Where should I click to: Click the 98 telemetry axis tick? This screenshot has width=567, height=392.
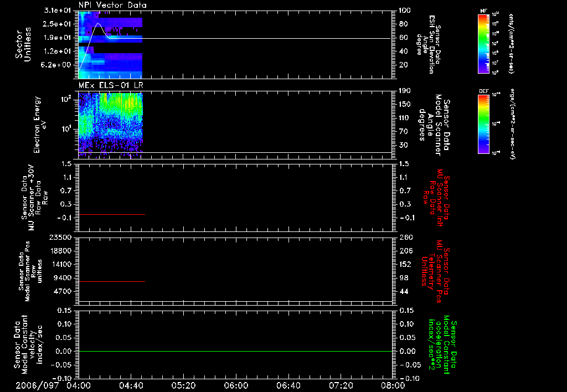pos(404,278)
